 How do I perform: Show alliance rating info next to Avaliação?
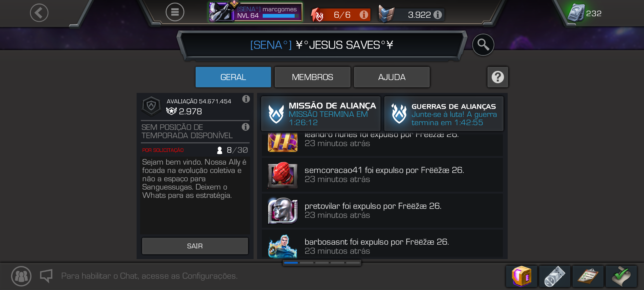(x=246, y=99)
